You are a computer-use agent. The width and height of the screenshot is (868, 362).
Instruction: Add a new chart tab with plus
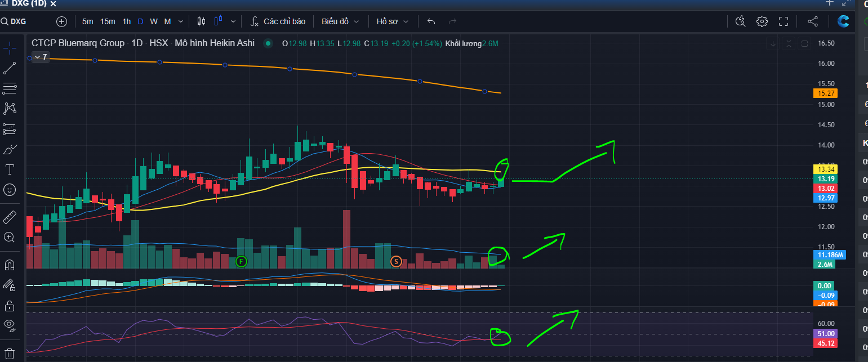829,3
